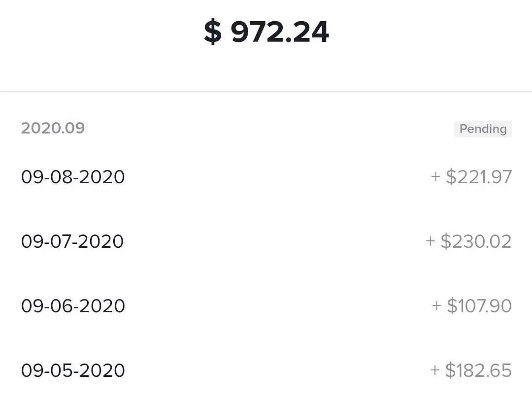This screenshot has height=397, width=532.
Task: Click the dollar symbol in the $182.65 amount
Action: 450,370
